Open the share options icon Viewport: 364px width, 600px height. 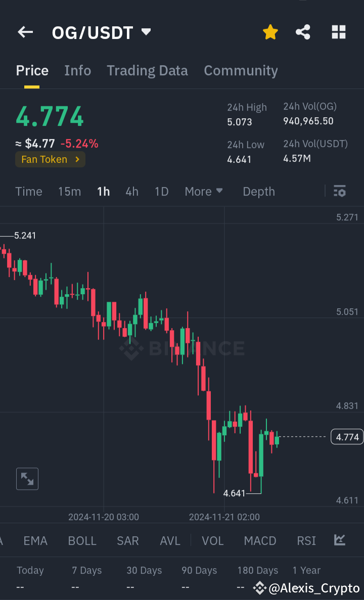tap(303, 31)
